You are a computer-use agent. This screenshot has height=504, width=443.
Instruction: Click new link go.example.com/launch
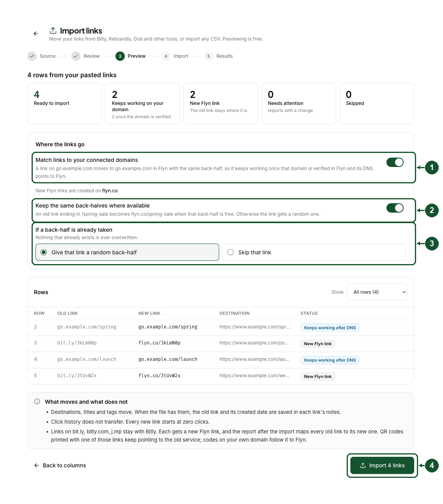(168, 359)
